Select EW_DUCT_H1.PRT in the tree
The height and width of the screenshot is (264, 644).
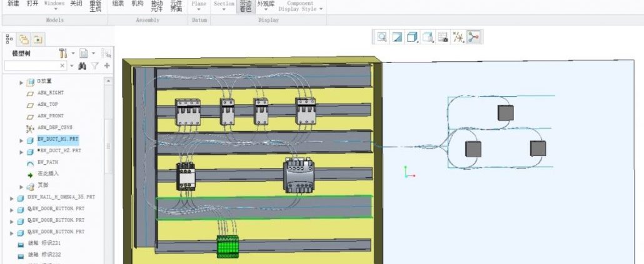tap(58, 139)
